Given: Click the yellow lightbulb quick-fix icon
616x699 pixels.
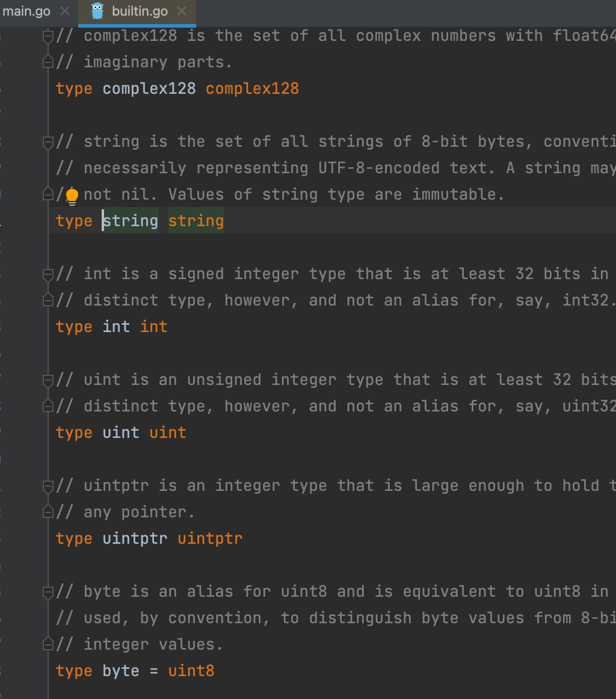Looking at the screenshot, I should [x=72, y=196].
